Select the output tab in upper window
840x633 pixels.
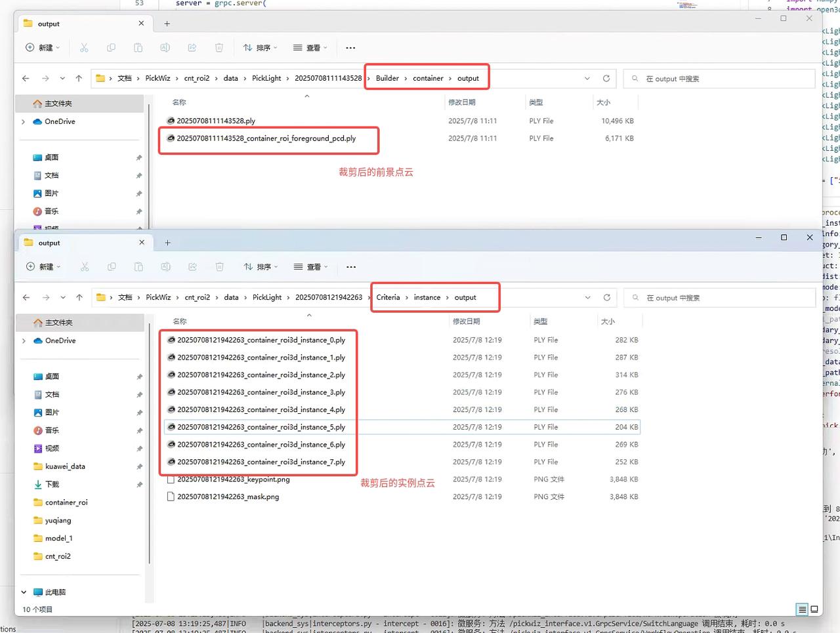(x=49, y=24)
